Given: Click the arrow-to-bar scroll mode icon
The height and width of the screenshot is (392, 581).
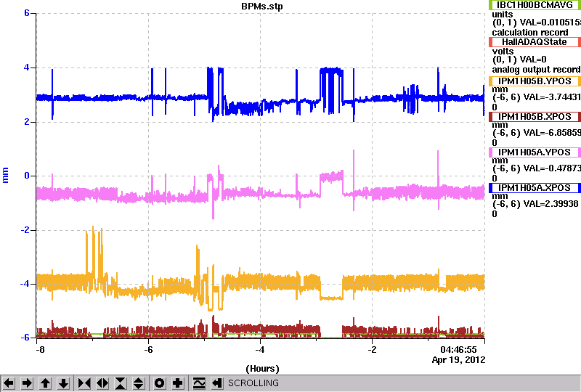Looking at the screenshot, I should [x=217, y=383].
